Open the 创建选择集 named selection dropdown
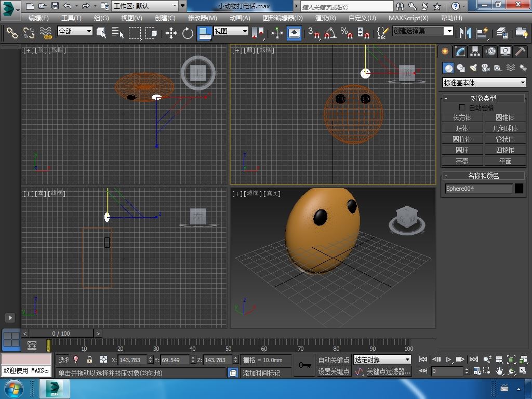The image size is (532, 399). pos(423,31)
